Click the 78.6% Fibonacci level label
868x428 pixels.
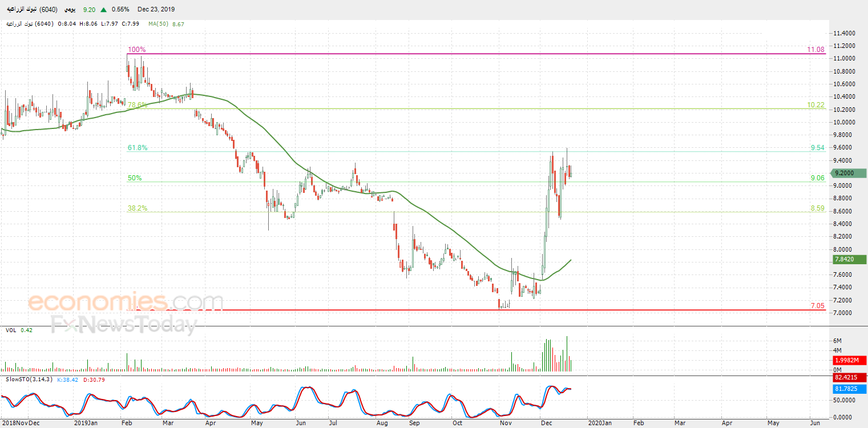tap(138, 105)
